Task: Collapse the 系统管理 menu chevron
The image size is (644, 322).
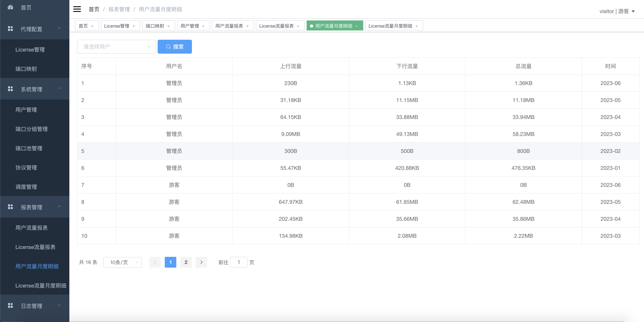Action: point(59,89)
